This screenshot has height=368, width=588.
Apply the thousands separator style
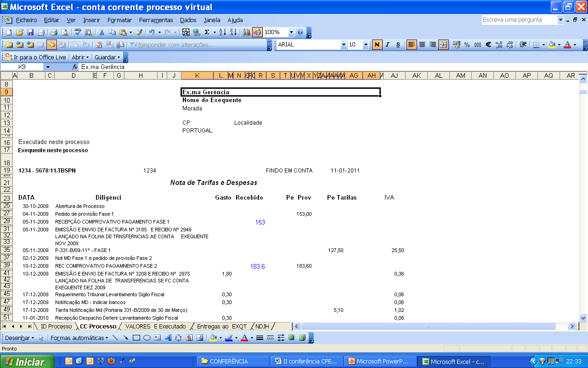(x=478, y=45)
